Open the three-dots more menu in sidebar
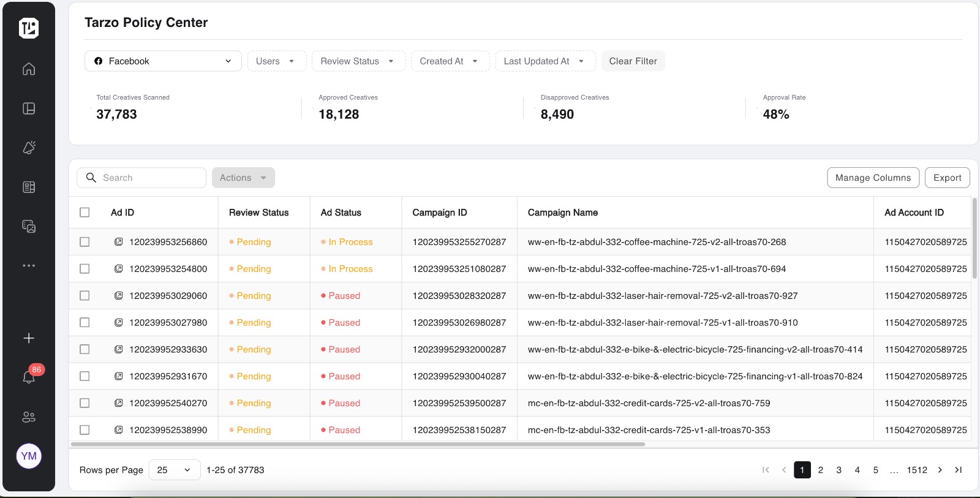 [29, 266]
